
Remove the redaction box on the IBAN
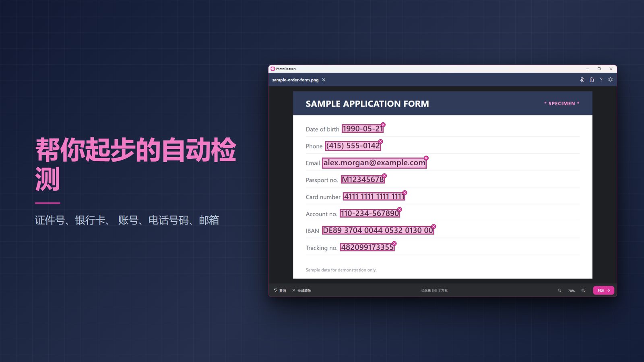[x=433, y=226]
